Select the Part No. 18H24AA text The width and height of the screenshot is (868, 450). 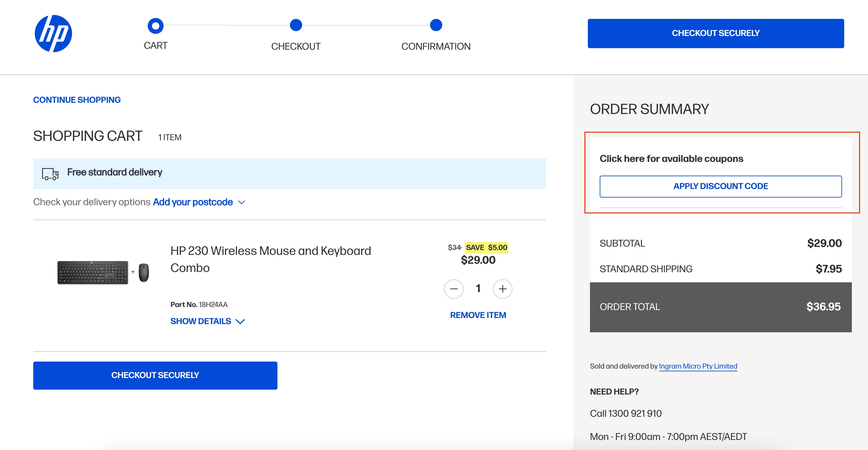[x=199, y=305]
